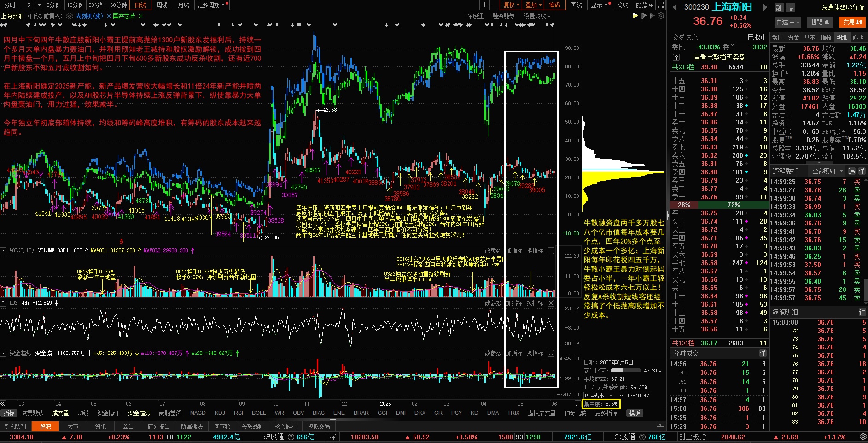Screen dimensions: 868x443
Task: Open the orange 交易 trade button
Action: pos(852,22)
